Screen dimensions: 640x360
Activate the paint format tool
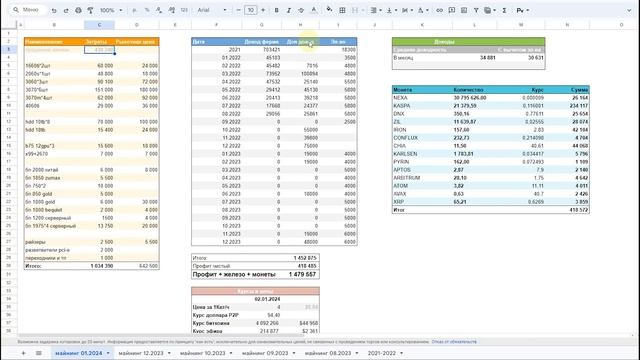90,10
